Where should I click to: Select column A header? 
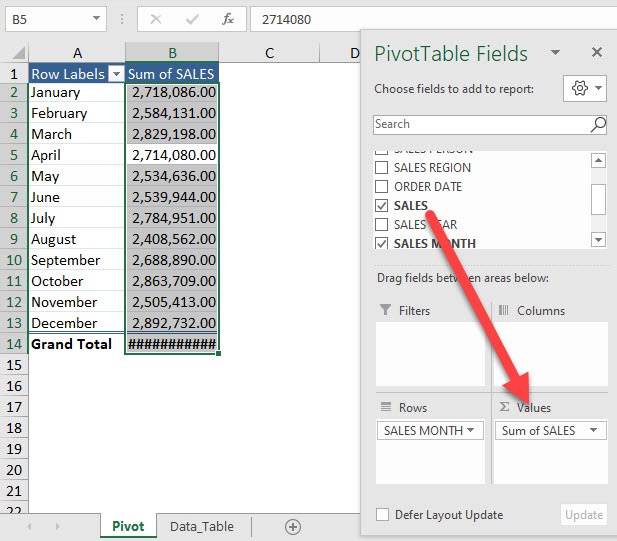[77, 52]
